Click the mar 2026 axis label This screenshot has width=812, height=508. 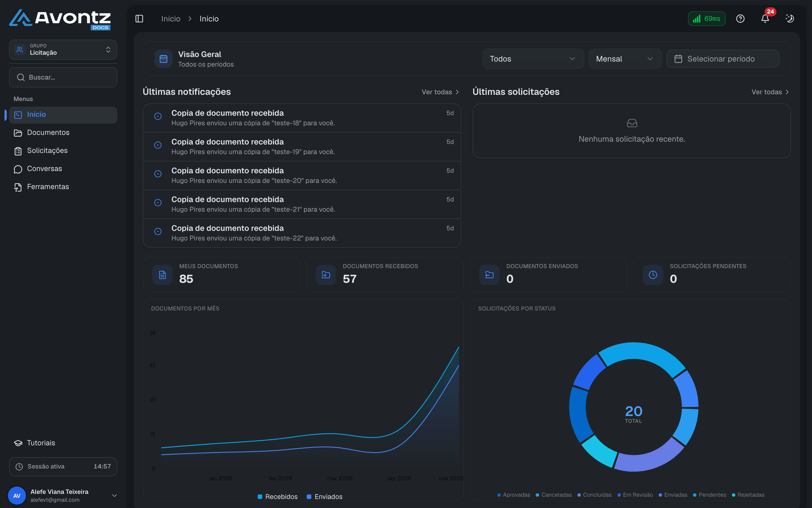[340, 478]
